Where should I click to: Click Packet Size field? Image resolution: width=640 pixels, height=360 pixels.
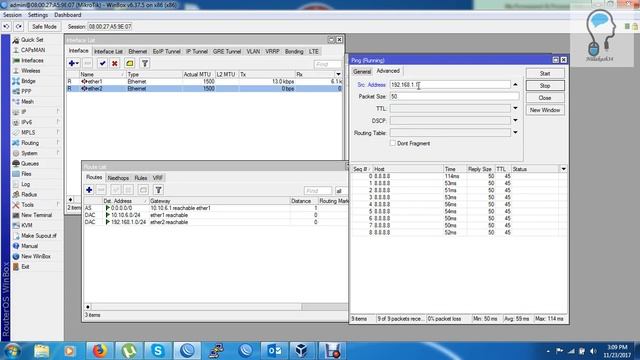tap(454, 97)
